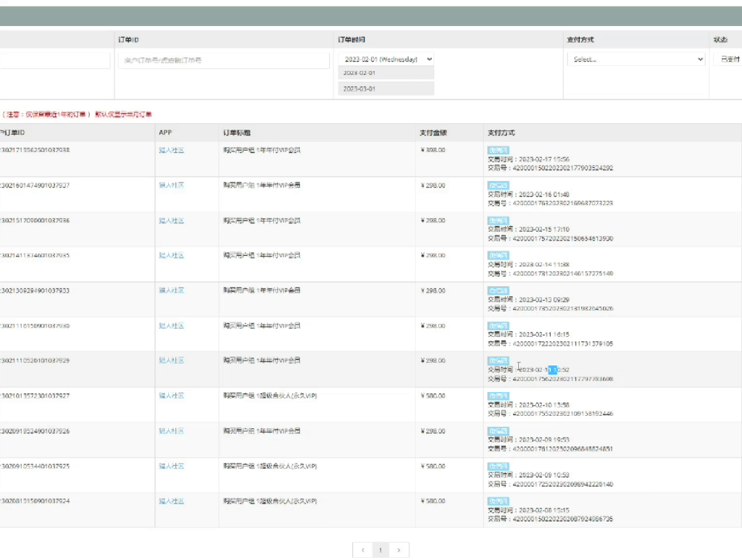
Task: Go to the previous page in pagination
Action: click(x=363, y=550)
